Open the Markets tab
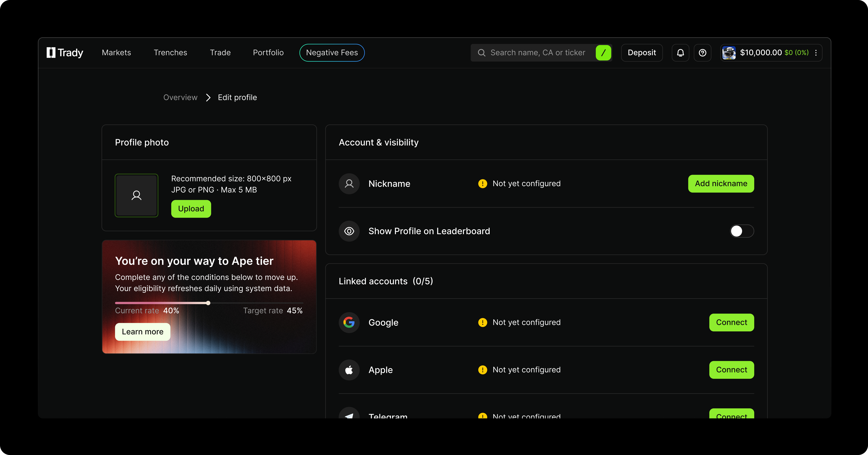Viewport: 868px width, 455px height. (116, 53)
